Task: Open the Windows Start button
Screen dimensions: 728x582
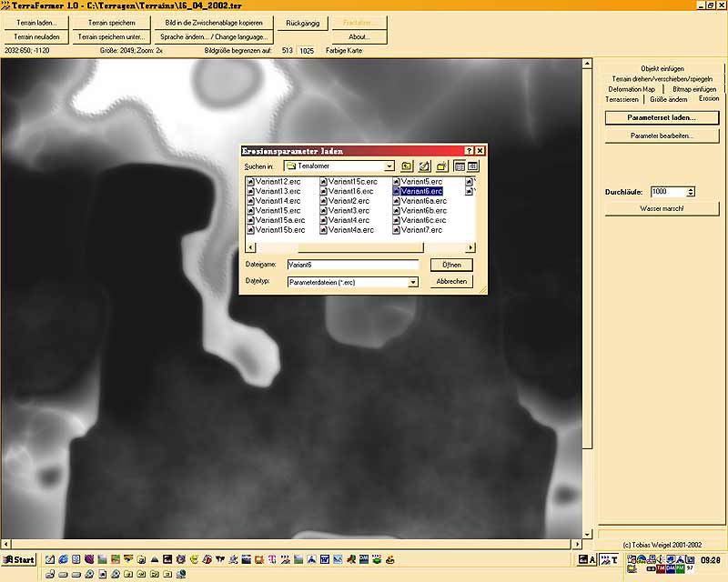Action: [x=19, y=559]
